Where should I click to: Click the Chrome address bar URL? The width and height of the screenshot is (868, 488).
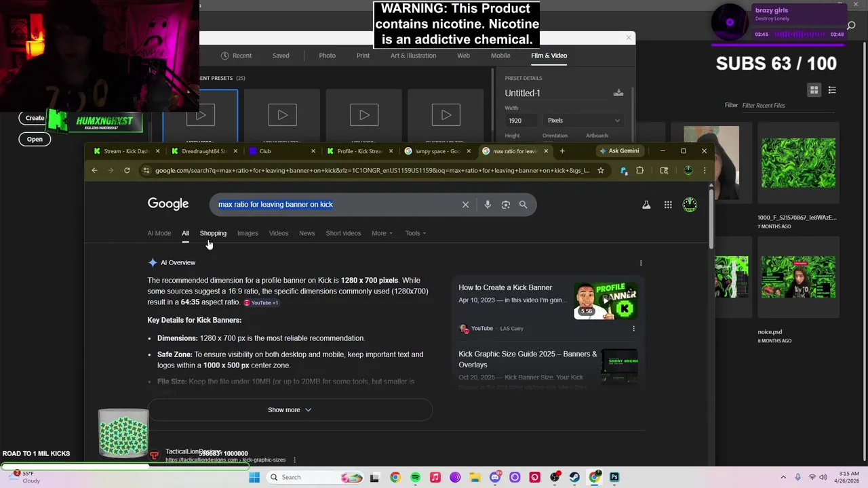[372, 170]
